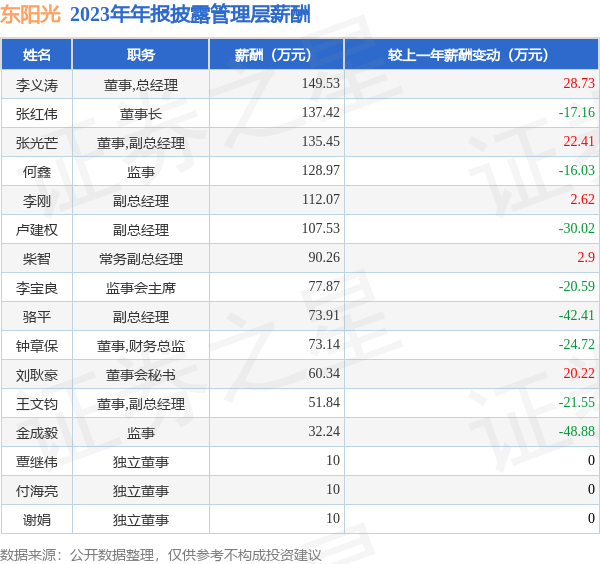Click the change value -20.59

(x=577, y=286)
